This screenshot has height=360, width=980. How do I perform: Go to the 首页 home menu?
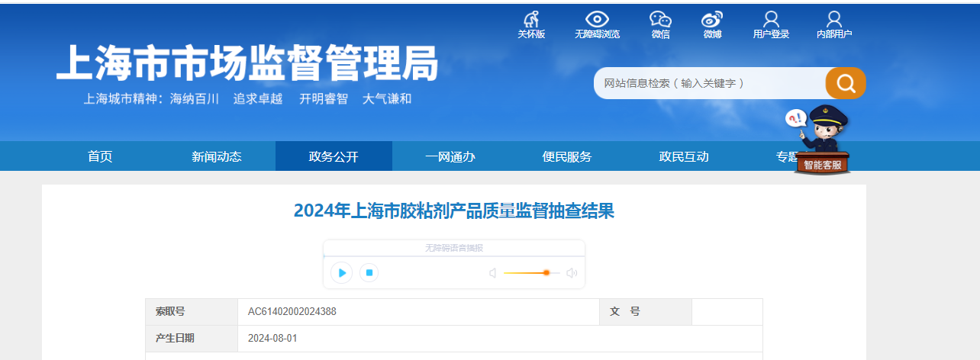100,156
